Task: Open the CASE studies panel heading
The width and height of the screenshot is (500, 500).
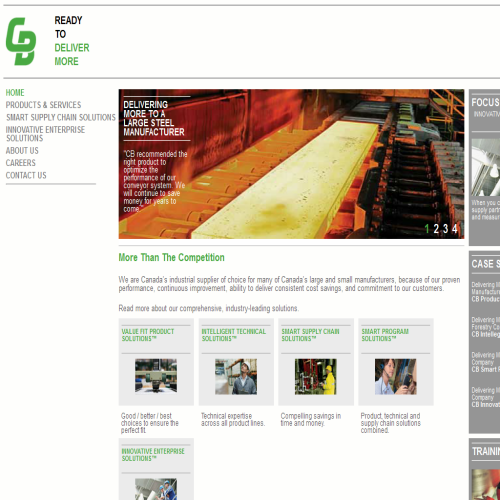Action: point(485,264)
